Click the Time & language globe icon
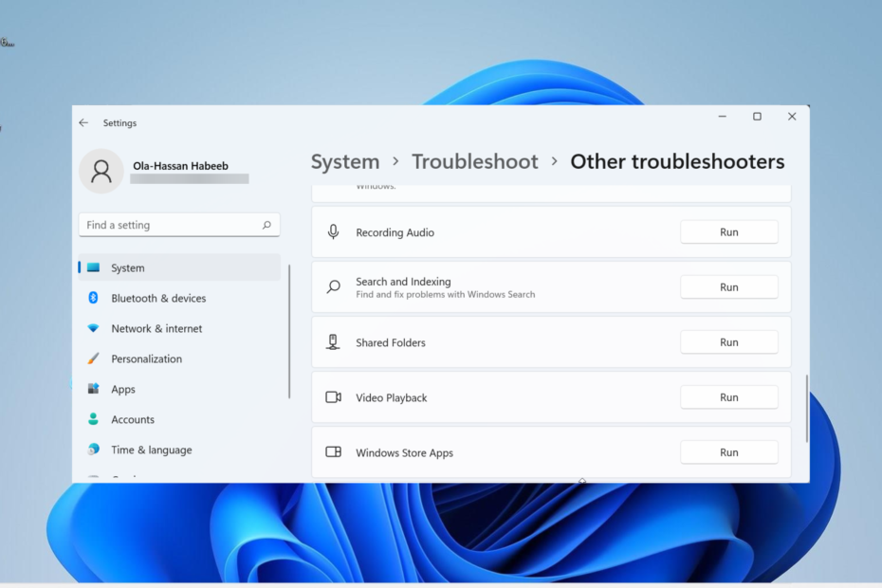882x588 pixels. pos(93,449)
